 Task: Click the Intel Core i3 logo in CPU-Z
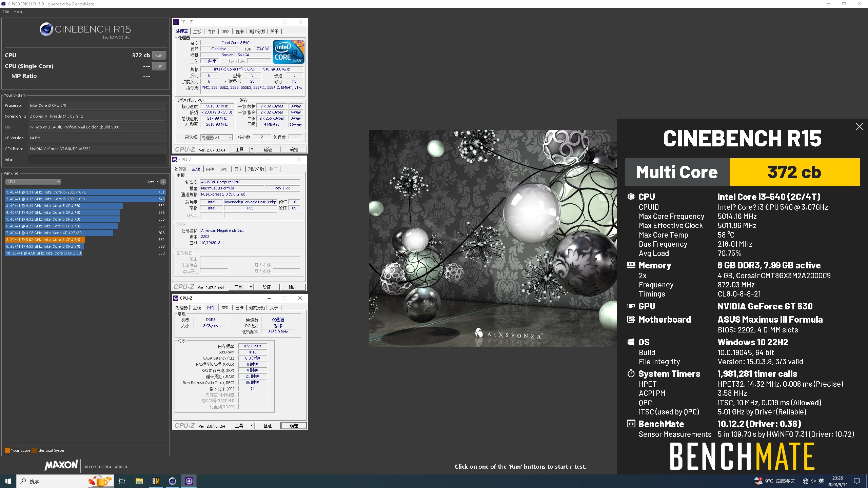[x=289, y=52]
